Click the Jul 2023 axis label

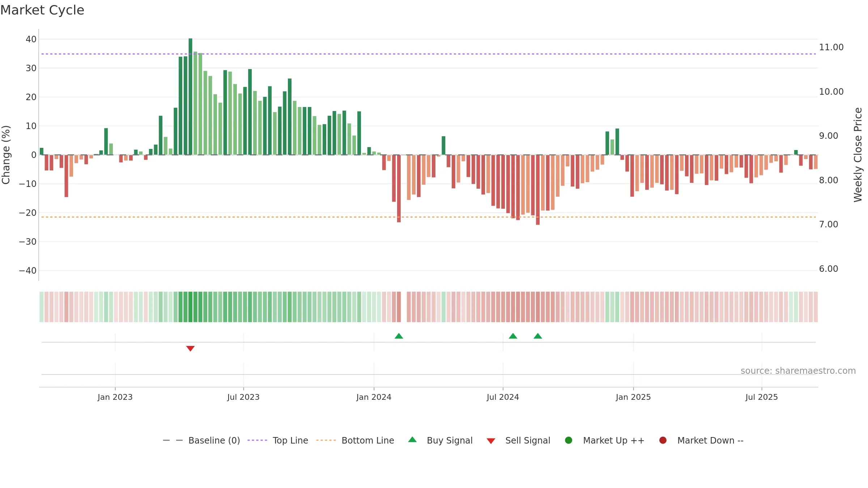coord(243,397)
